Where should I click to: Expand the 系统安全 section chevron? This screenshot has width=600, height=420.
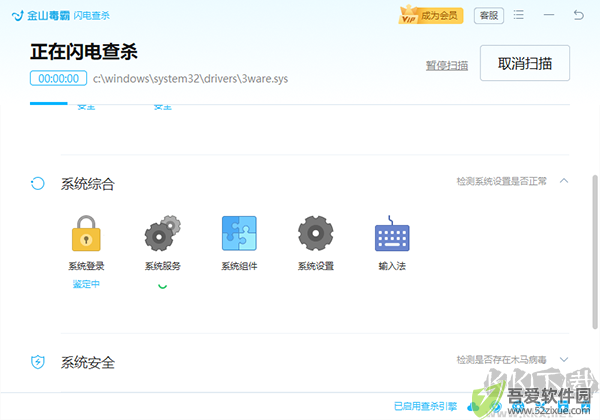pos(564,360)
